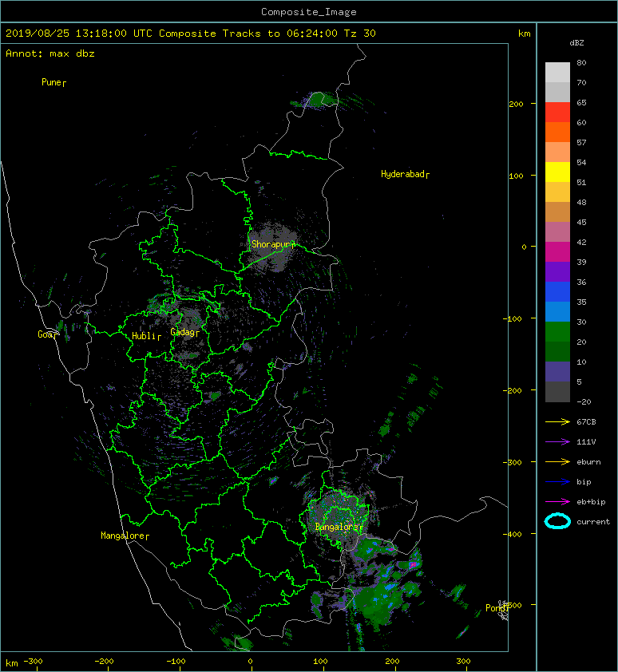This screenshot has width=618, height=672.
Task: Click the brown 48 dBZ color swatch
Action: coord(557,211)
